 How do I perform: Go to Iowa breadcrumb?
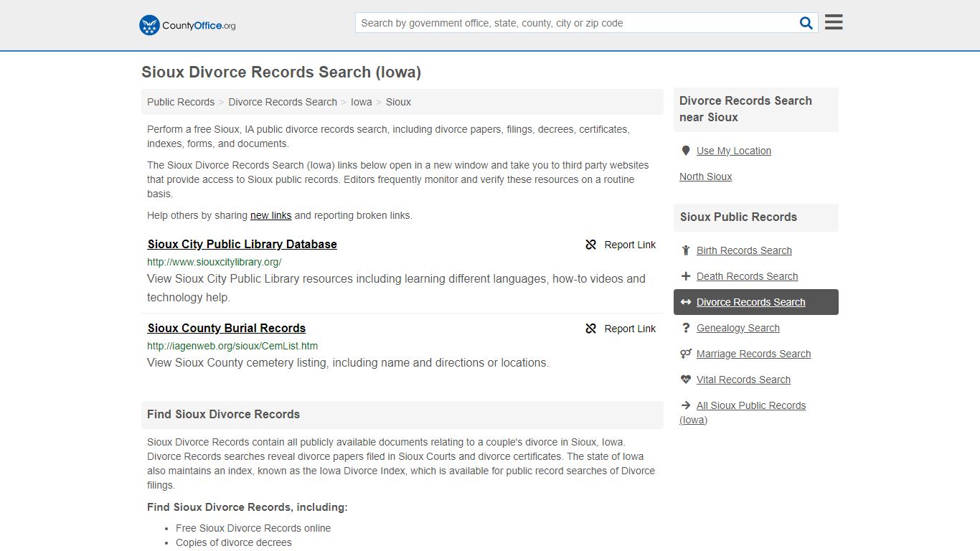coord(362,102)
